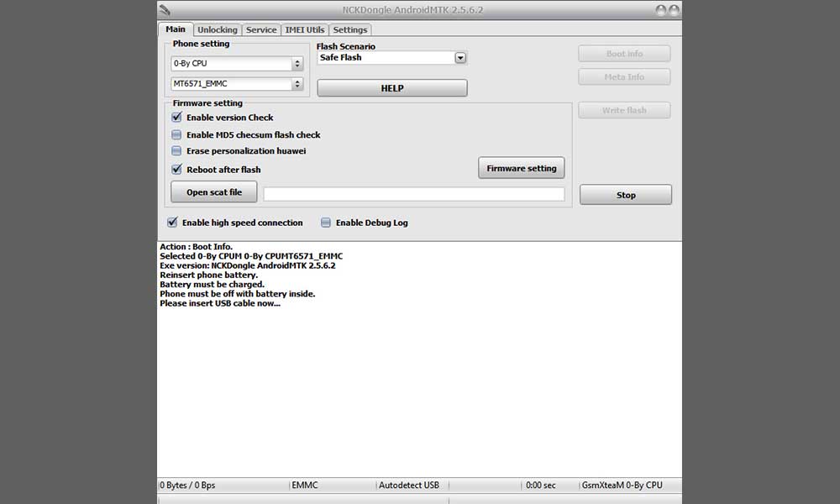Click the Meta Info button

(x=624, y=76)
